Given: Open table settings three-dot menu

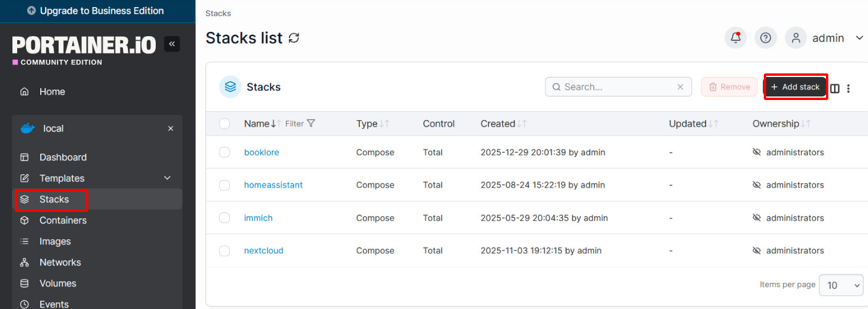Looking at the screenshot, I should tap(848, 88).
